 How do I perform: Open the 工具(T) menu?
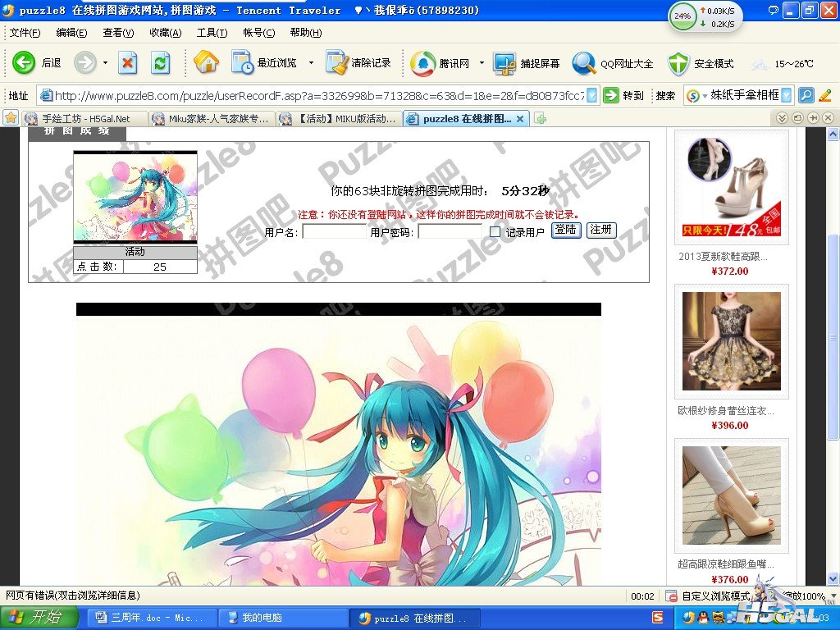212,33
